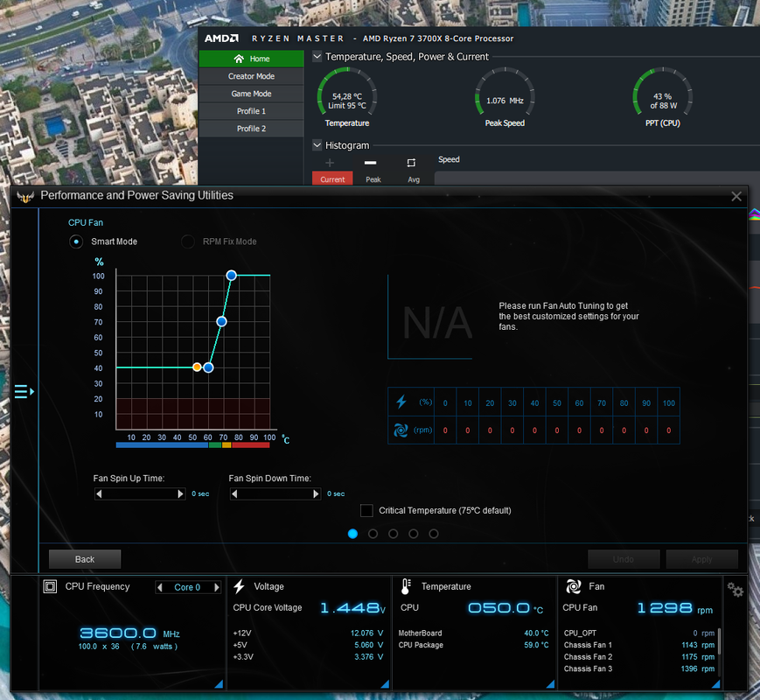Click the fan curve point at 70%
The height and width of the screenshot is (700, 760).
click(x=221, y=321)
